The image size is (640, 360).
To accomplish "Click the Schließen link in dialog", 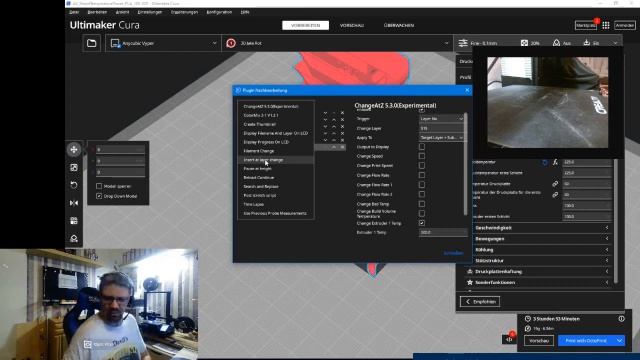I will [x=453, y=253].
